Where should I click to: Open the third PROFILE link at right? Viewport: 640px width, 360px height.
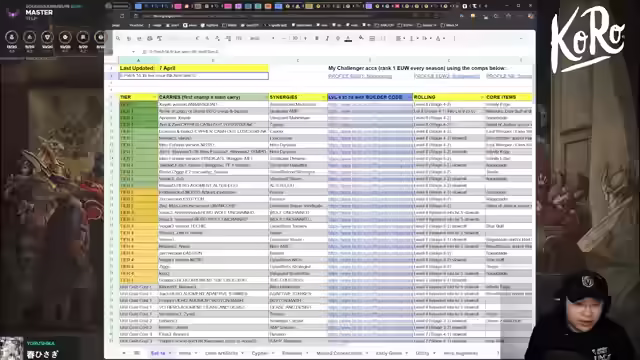click(509, 76)
